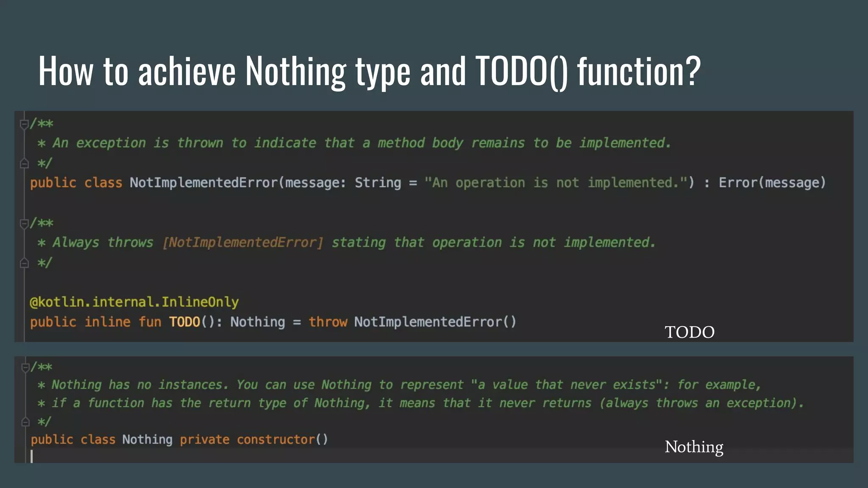Screen dimensions: 868x488
Task: Click fold-end marker above @kotlin.internal.InlineOnly
Action: [24, 263]
